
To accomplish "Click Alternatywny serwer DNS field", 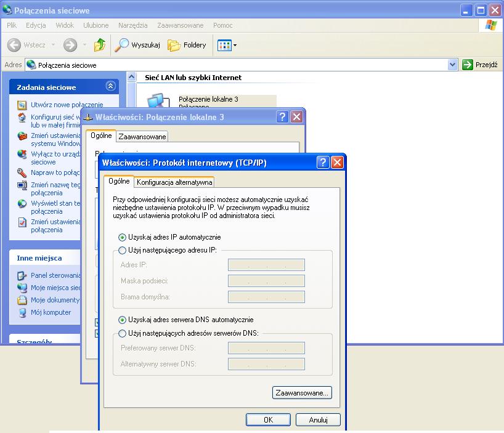I will [266, 364].
